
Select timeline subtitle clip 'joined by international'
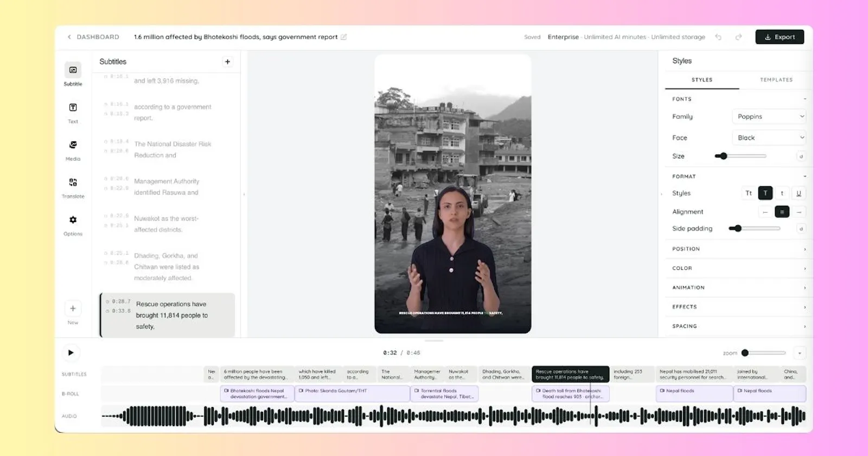[x=757, y=375]
